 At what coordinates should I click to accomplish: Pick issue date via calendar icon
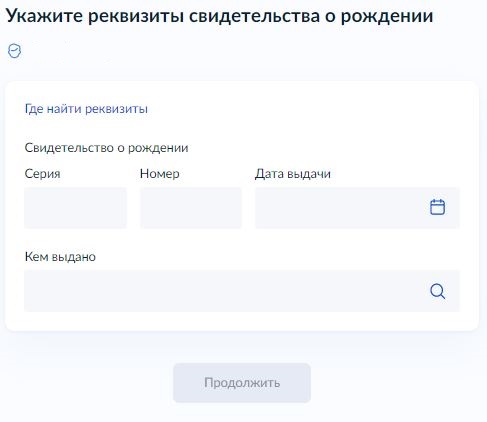click(x=437, y=207)
